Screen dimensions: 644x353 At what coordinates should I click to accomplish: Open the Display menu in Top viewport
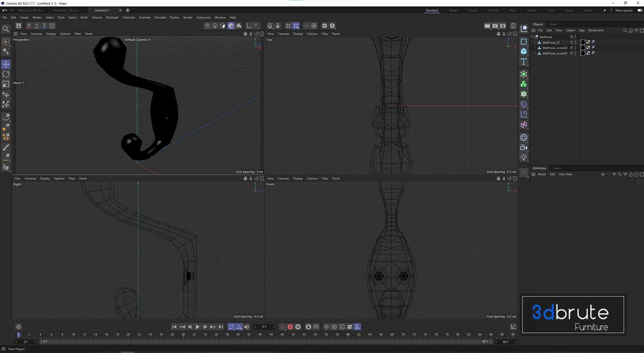click(x=297, y=34)
